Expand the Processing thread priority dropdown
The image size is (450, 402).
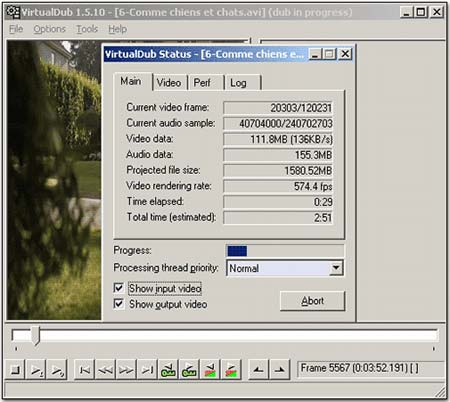[336, 268]
